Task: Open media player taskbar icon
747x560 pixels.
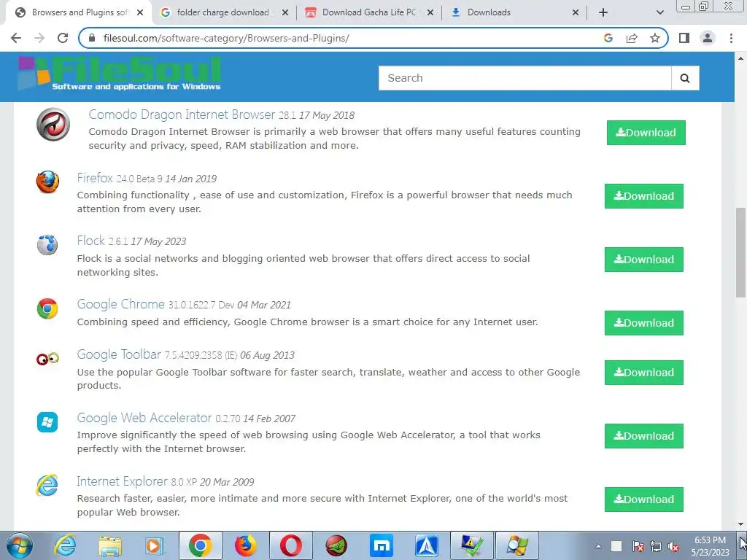Action: (x=155, y=545)
